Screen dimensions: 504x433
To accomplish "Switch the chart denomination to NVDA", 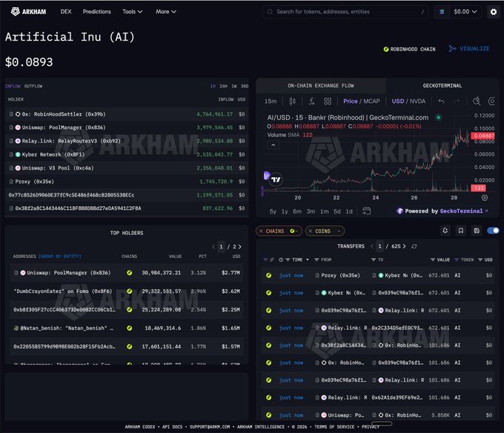I will (x=417, y=102).
